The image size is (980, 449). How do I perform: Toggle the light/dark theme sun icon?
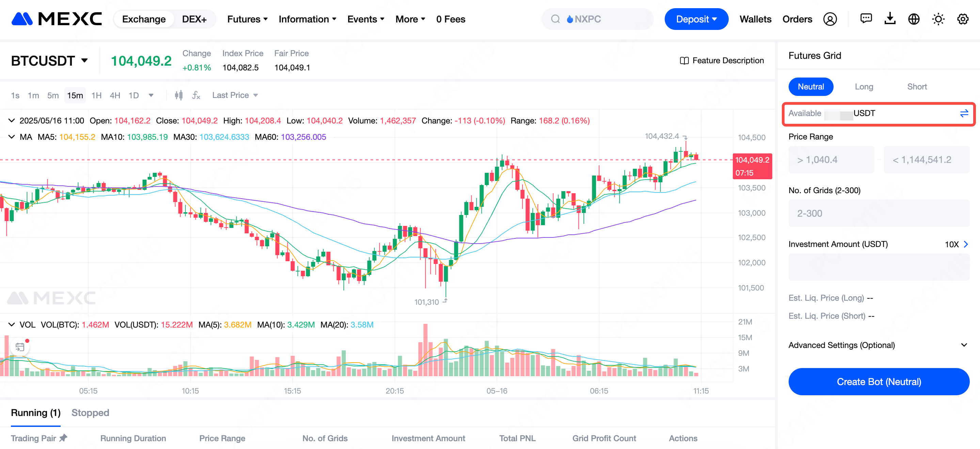[x=938, y=19]
